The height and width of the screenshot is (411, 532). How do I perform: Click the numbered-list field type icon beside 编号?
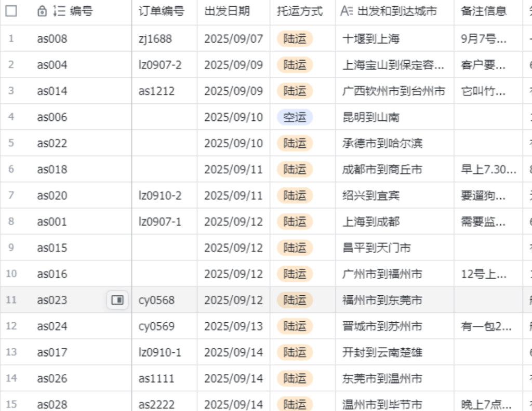(59, 11)
